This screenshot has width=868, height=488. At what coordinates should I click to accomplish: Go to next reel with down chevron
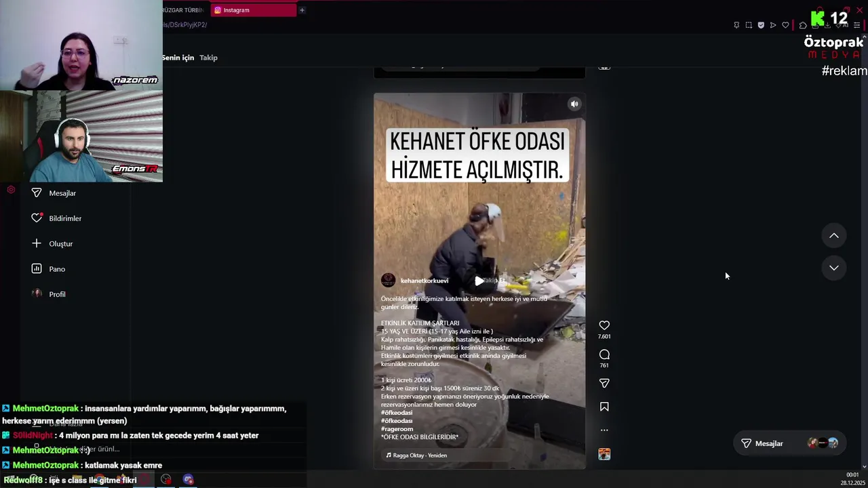point(834,268)
